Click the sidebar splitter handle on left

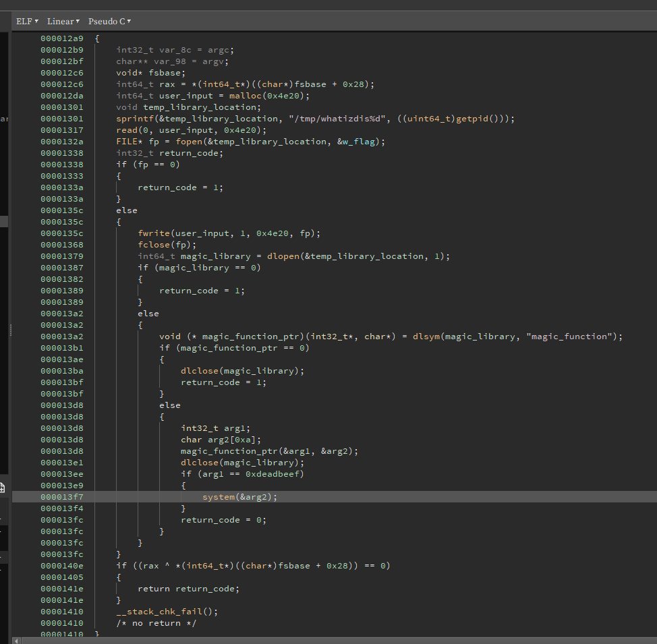point(9,329)
